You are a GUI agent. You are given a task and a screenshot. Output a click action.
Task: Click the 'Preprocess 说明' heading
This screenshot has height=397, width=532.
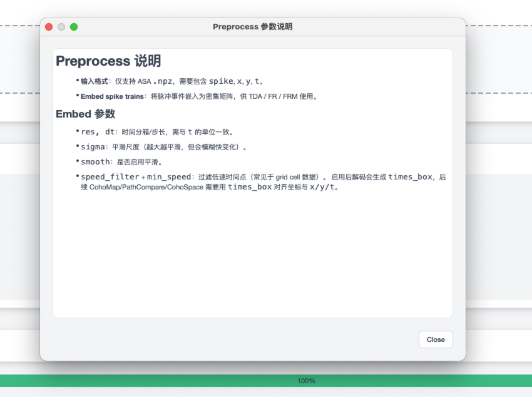108,61
